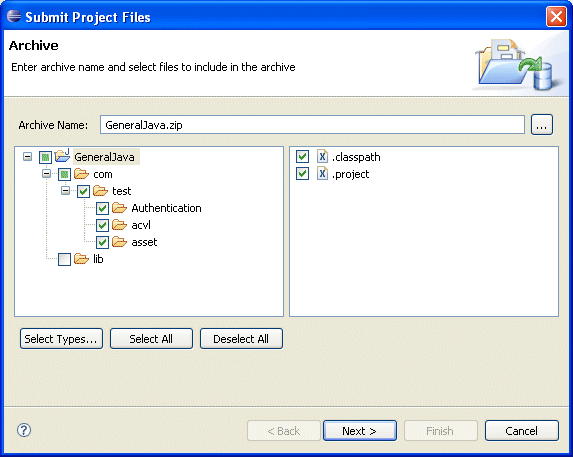This screenshot has width=573, height=457.
Task: Focus the Archive Name text field
Action: (312, 125)
